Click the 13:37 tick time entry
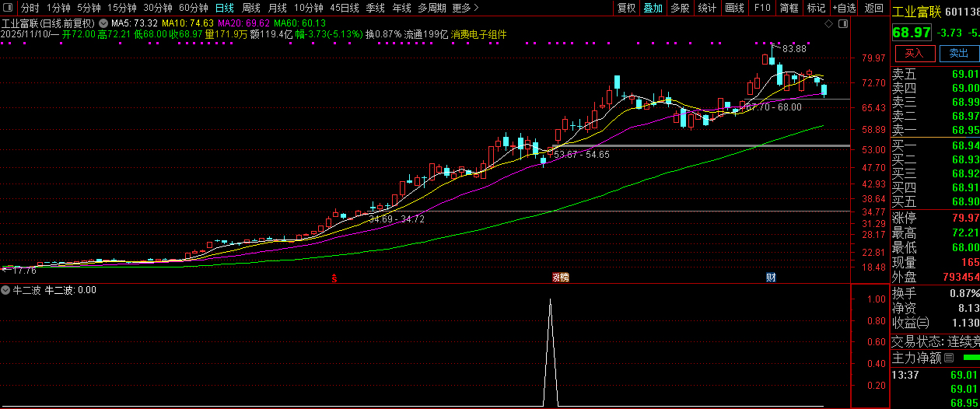The image size is (980, 409). (904, 375)
